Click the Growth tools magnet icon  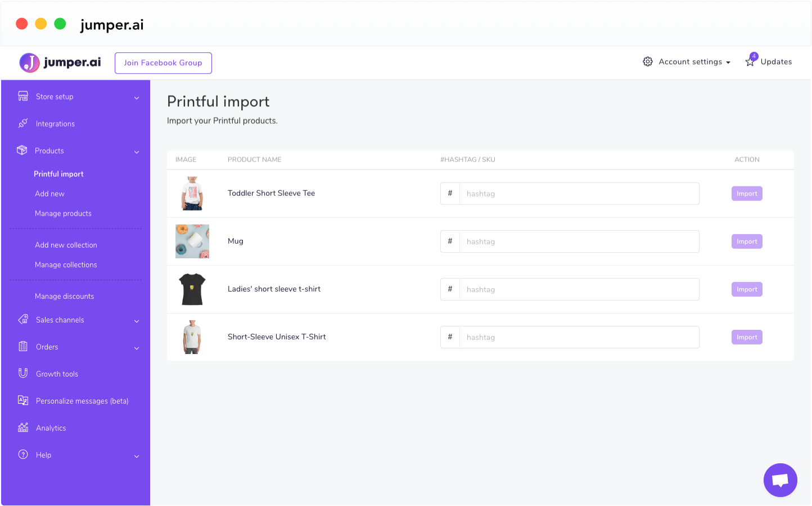click(x=23, y=373)
